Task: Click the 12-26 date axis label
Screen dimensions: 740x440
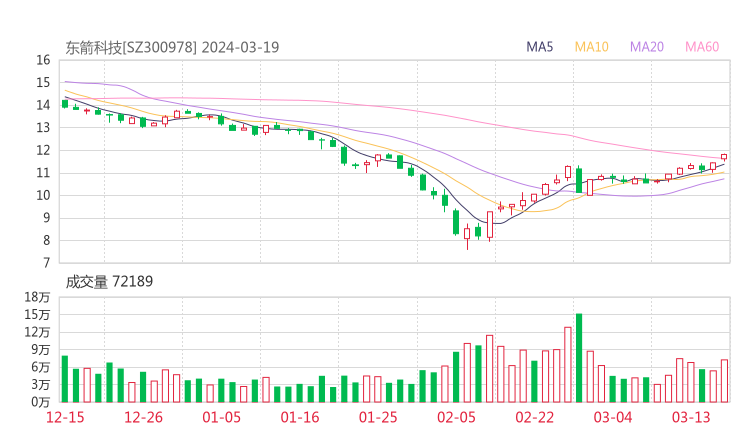Action: [x=143, y=417]
